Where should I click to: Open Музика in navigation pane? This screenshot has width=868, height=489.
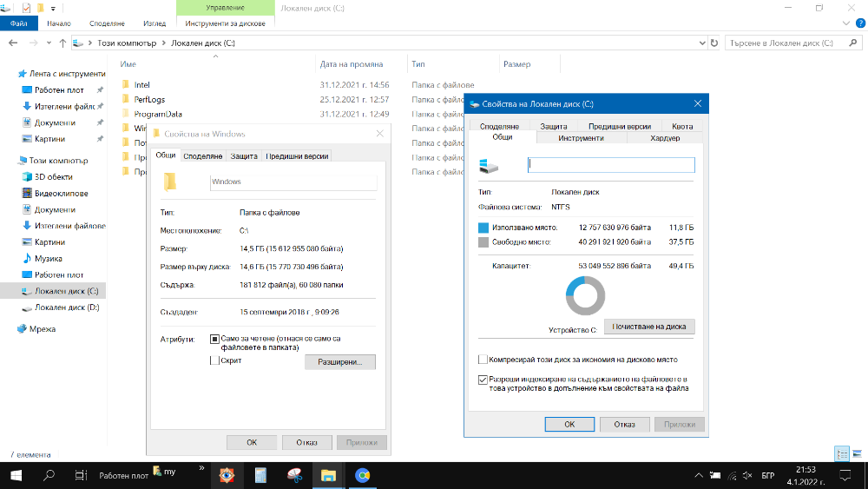pyautogui.click(x=48, y=259)
